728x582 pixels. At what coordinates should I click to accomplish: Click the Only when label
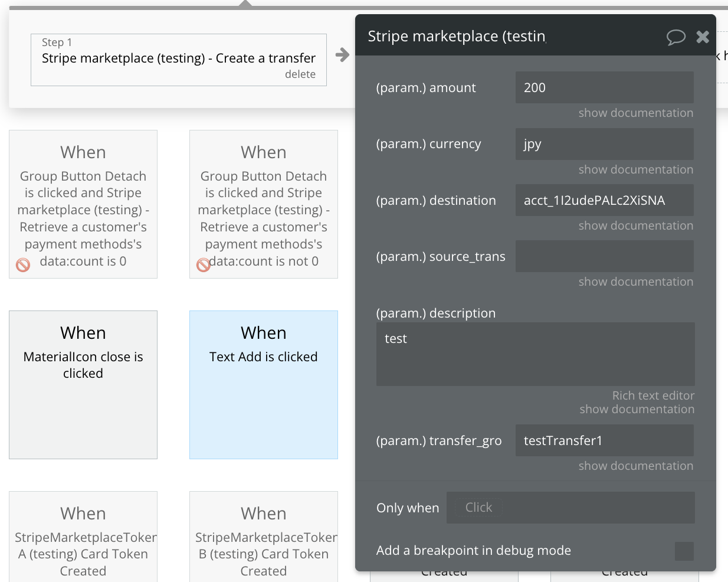[x=408, y=508]
